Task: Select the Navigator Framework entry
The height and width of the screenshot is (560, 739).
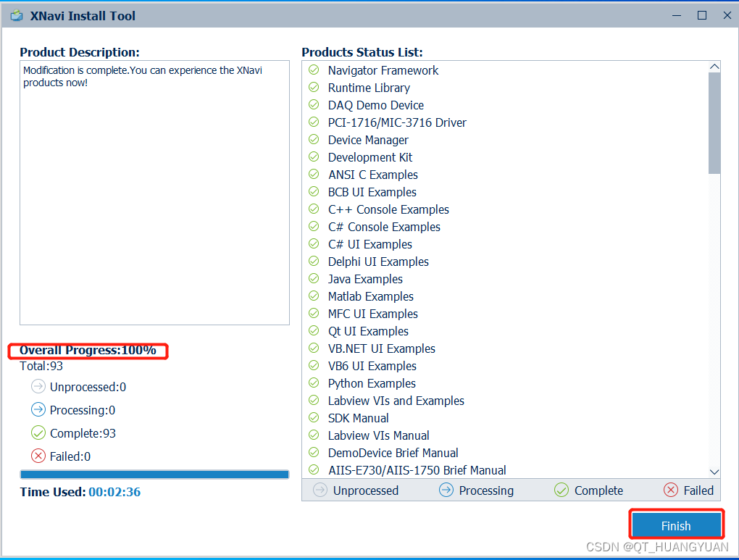Action: (x=383, y=70)
